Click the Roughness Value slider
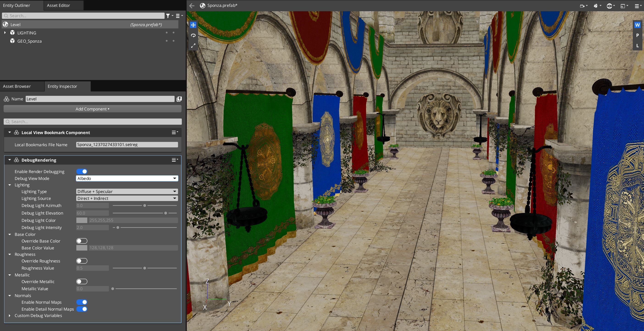 click(x=144, y=268)
